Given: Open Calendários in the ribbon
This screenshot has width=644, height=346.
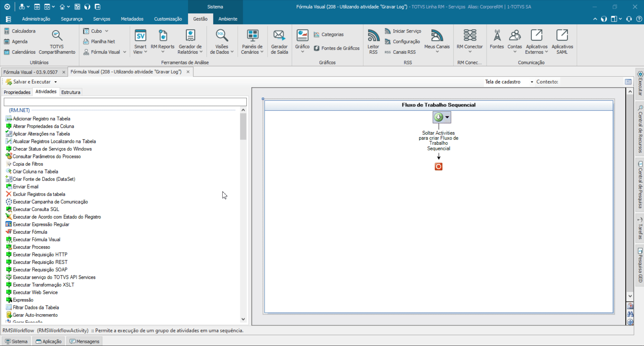Looking at the screenshot, I should point(19,52).
